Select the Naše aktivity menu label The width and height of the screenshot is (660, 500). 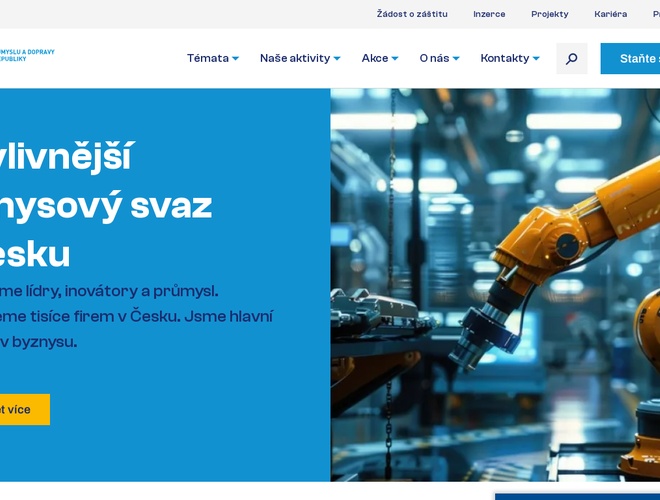294,58
